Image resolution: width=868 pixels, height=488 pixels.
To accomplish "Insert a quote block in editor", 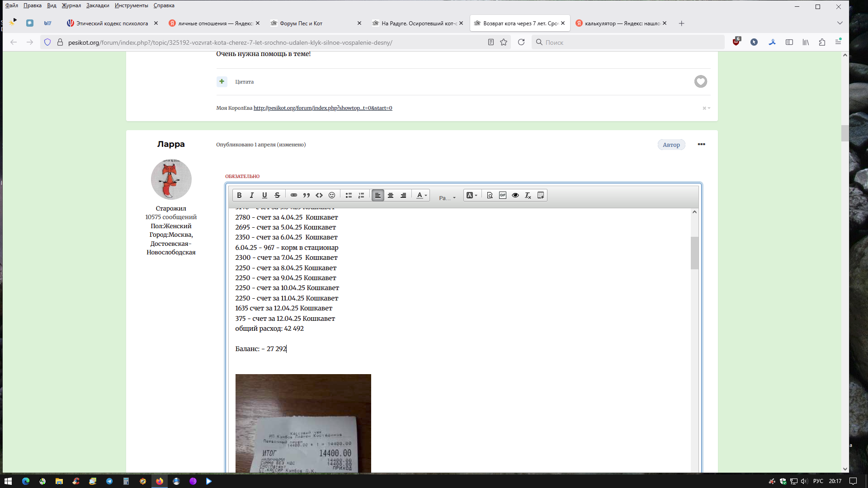I will [x=307, y=195].
